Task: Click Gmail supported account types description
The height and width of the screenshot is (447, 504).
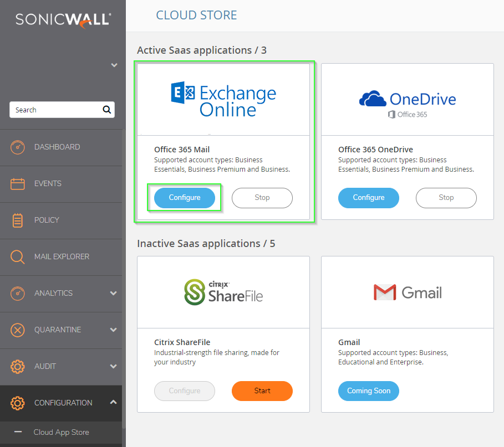Action: (393, 357)
